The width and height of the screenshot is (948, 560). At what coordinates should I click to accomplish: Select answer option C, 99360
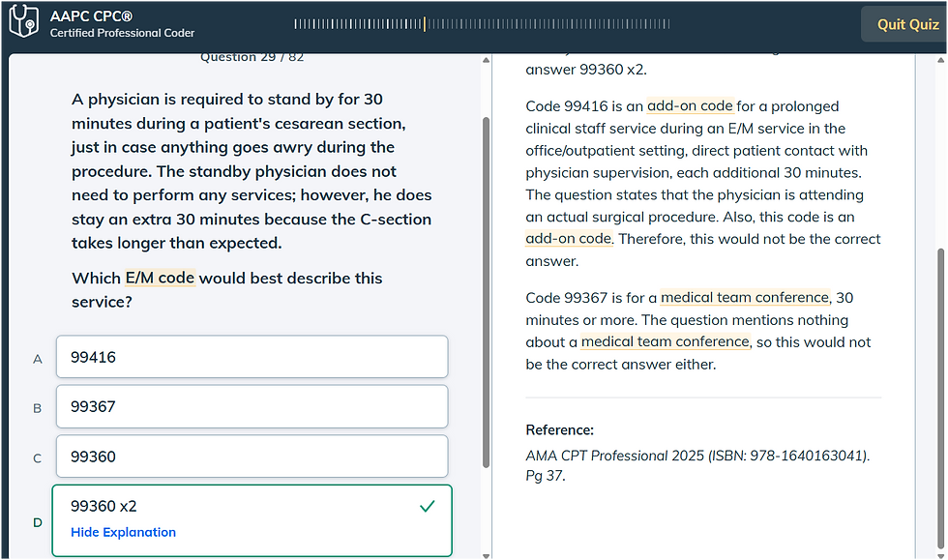click(252, 456)
